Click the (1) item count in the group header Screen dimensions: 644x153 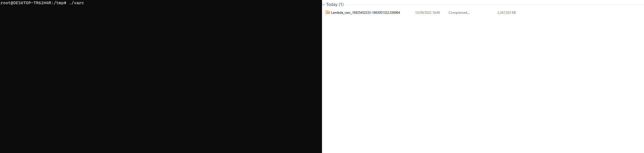[341, 4]
